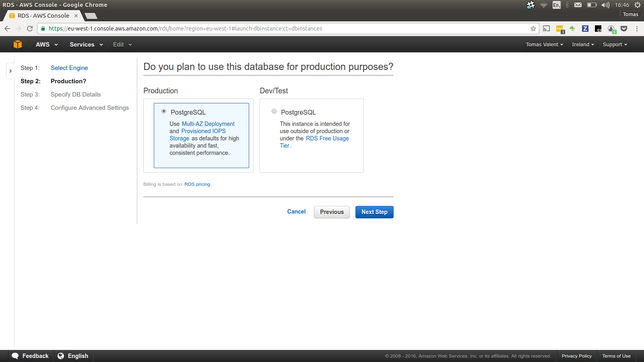
Task: Open Chrome's three-dot menu
Action: [637, 29]
